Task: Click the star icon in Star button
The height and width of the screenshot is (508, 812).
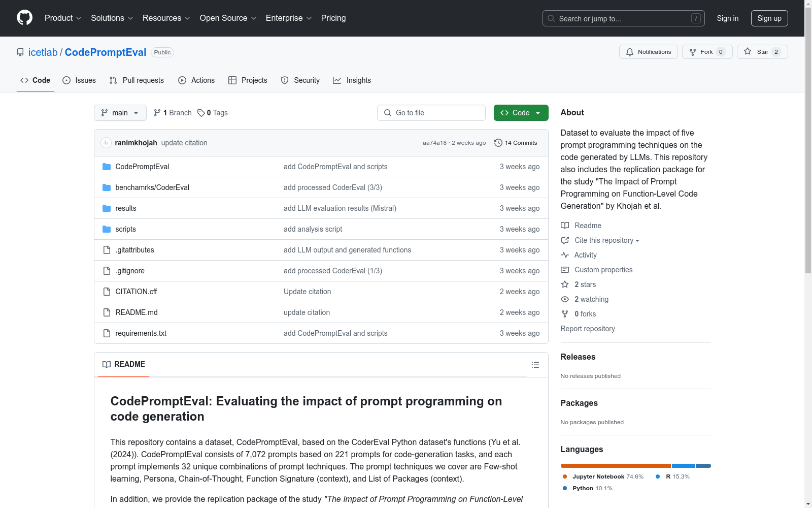Action: tap(748, 51)
